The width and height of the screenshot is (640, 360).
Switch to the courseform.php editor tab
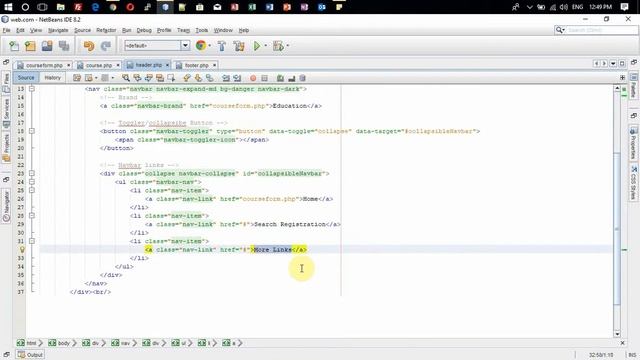[44, 65]
